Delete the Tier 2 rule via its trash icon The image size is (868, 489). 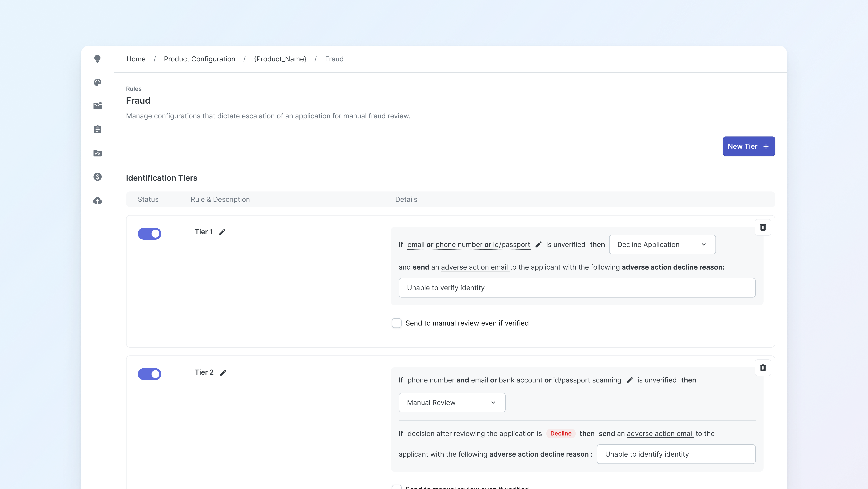[763, 368]
